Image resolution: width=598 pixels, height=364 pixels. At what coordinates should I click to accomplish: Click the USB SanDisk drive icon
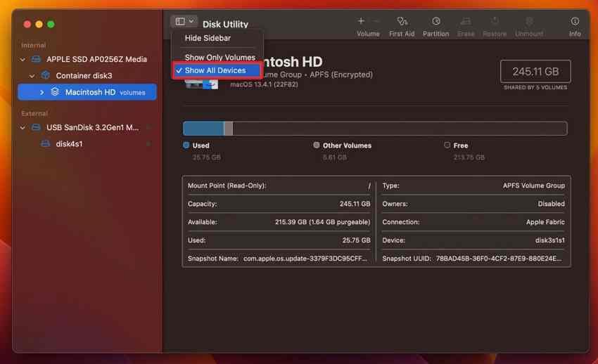36,127
